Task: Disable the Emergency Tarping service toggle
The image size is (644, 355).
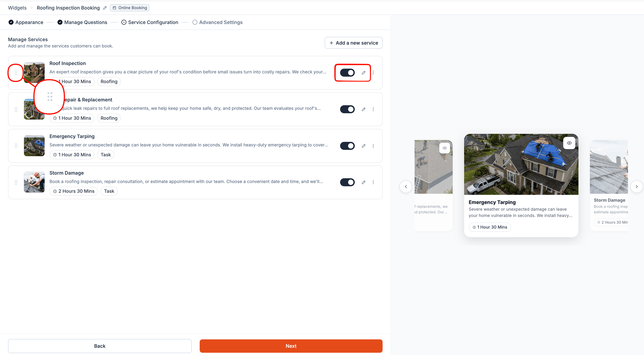Action: point(347,146)
